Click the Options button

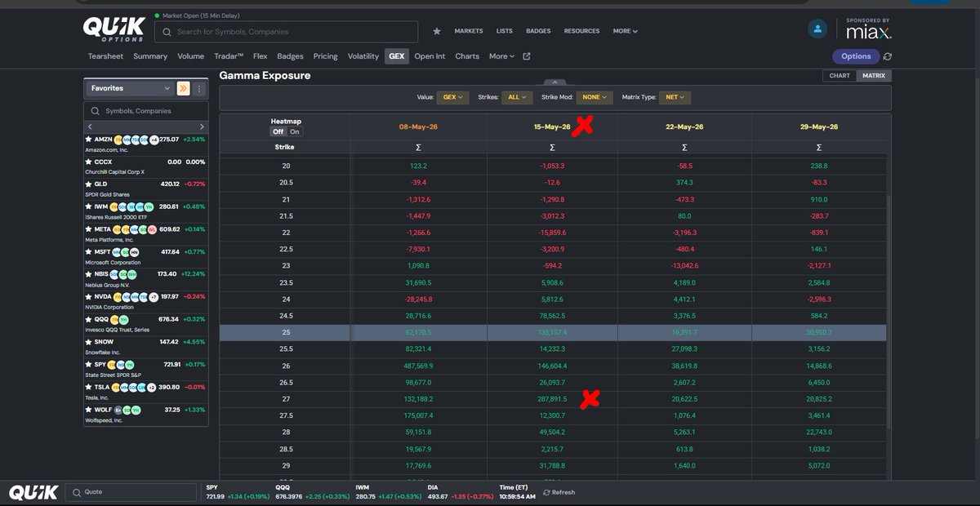click(856, 56)
